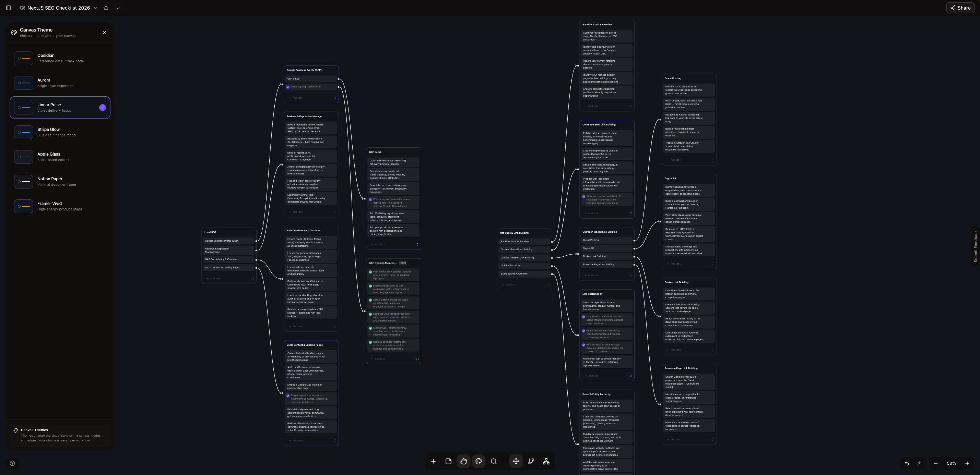
Task: Click progress ring on Local SEO card
Action: click(x=252, y=279)
